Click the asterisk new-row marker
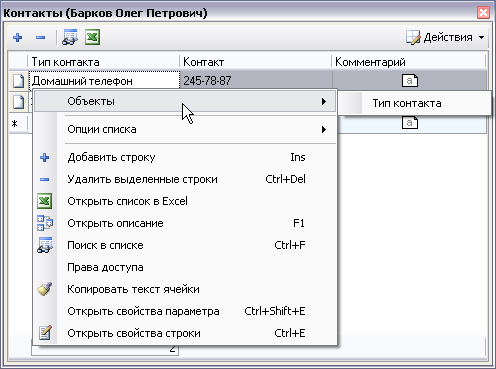This screenshot has width=496, height=369. pyautogui.click(x=14, y=124)
